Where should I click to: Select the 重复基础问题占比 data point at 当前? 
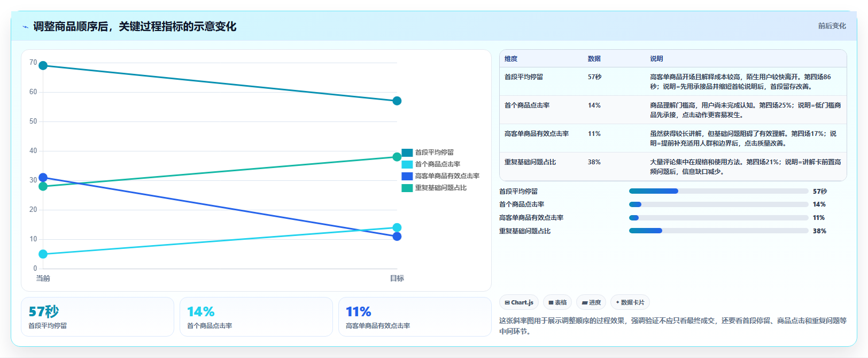43,186
